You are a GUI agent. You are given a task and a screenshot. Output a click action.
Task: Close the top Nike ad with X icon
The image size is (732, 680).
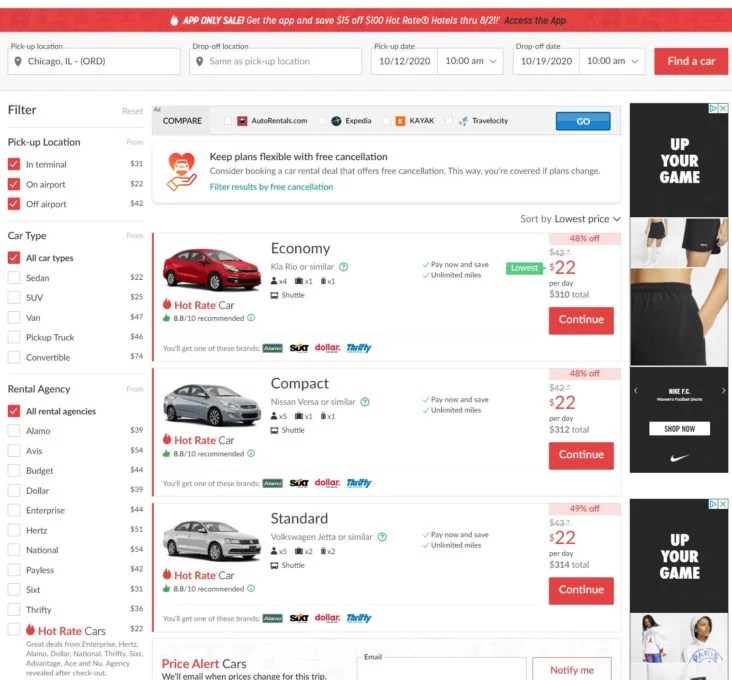pyautogui.click(x=723, y=108)
